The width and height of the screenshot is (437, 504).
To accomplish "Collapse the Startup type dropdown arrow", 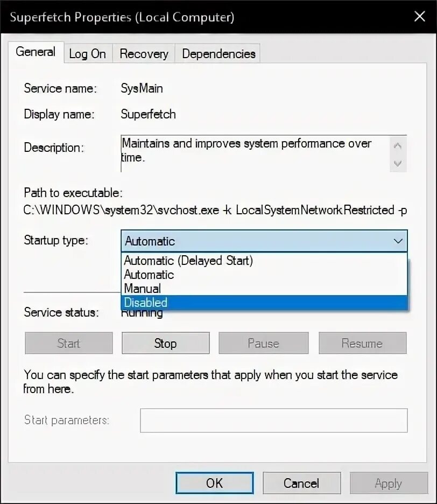I will (398, 241).
